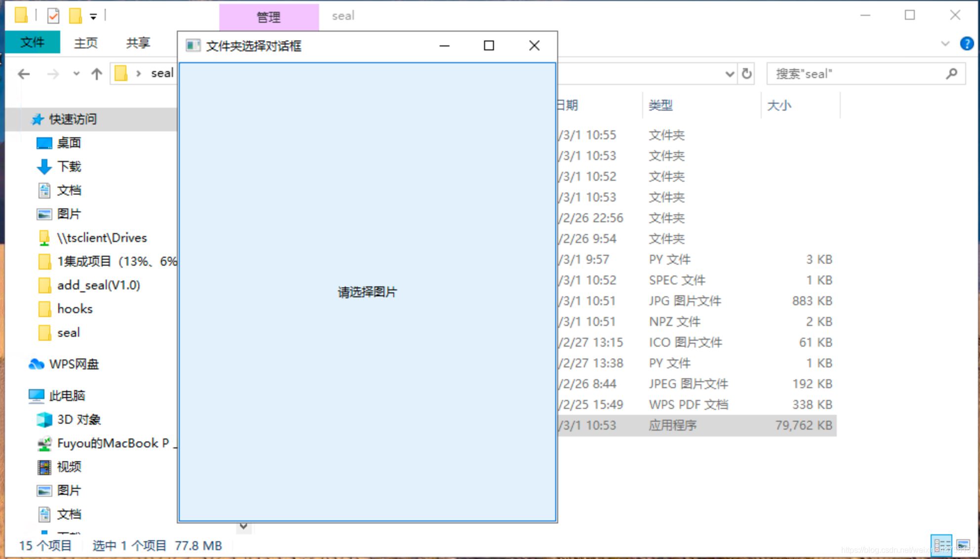The width and height of the screenshot is (980, 559).
Task: Open the address bar history dropdown
Action: tap(730, 74)
